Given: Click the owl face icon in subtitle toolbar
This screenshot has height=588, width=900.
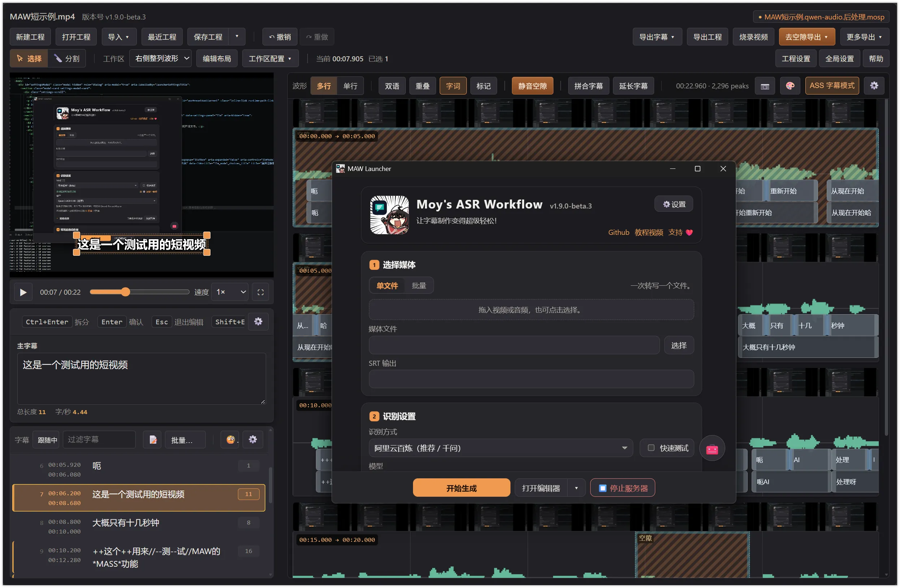Looking at the screenshot, I should (230, 440).
